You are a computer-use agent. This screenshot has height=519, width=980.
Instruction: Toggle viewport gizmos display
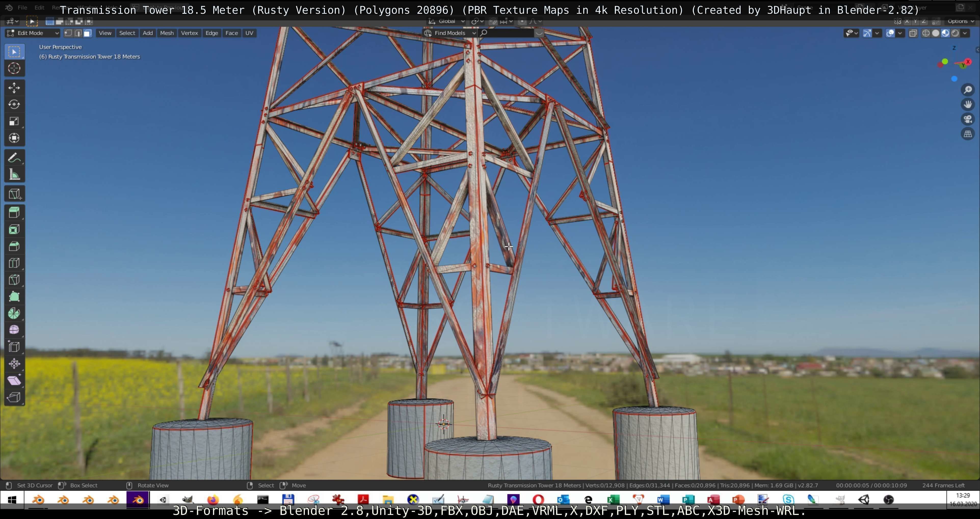[867, 33]
